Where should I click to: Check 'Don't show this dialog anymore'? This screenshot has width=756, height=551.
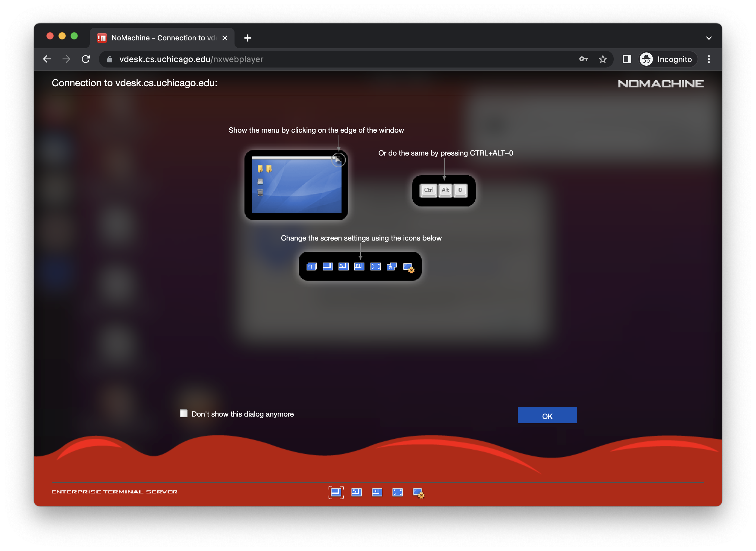(x=184, y=414)
